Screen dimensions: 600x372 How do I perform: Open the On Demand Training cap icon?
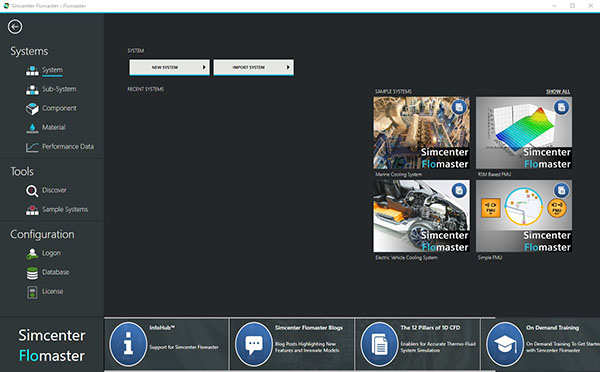tap(505, 344)
